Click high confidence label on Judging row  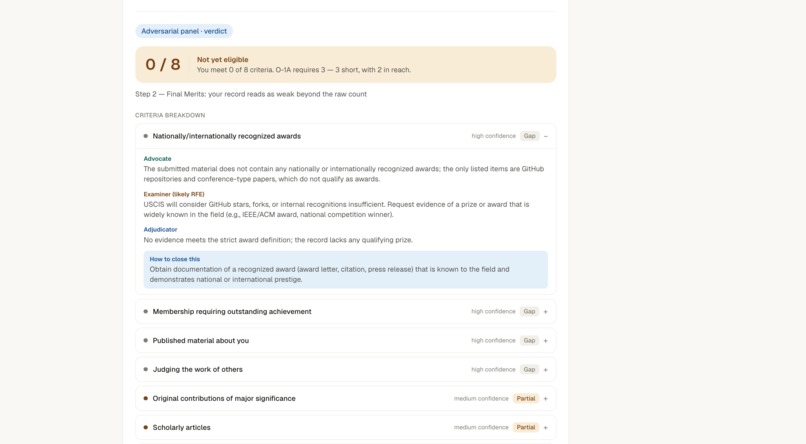[493, 369]
